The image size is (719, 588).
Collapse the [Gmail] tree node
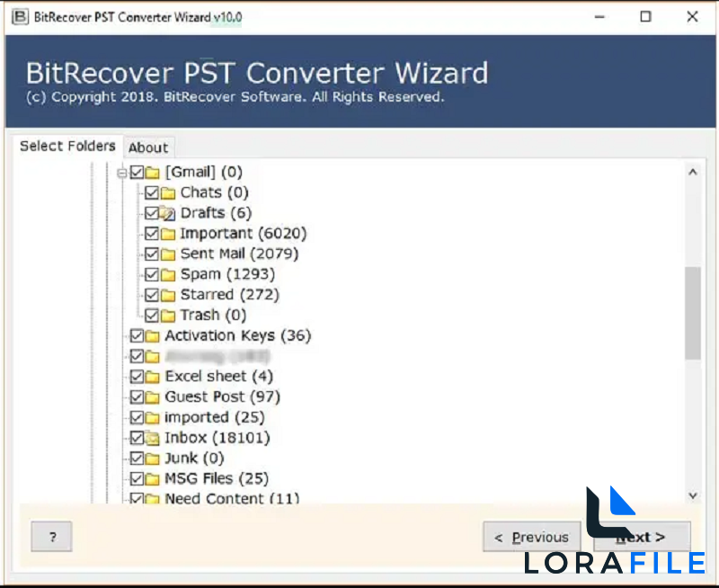pos(122,174)
